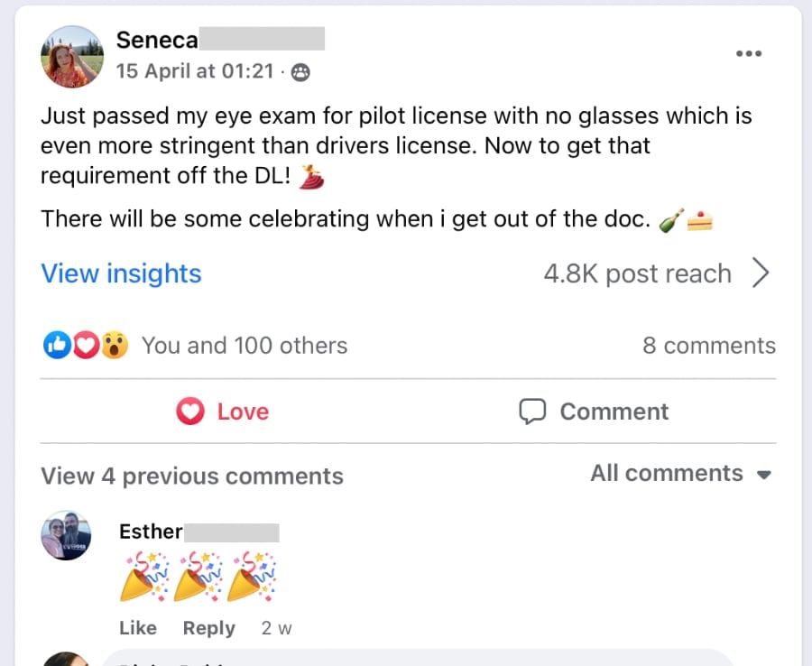
Task: Click the red heart reaction icon
Action: tap(85, 345)
